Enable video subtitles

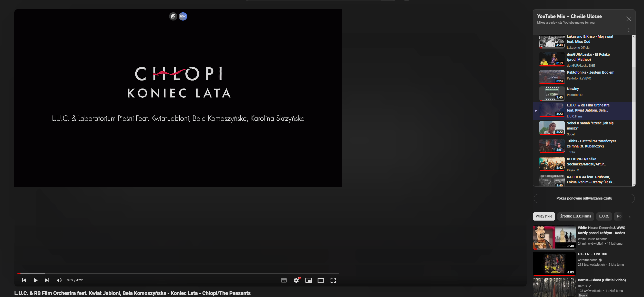pyautogui.click(x=284, y=280)
